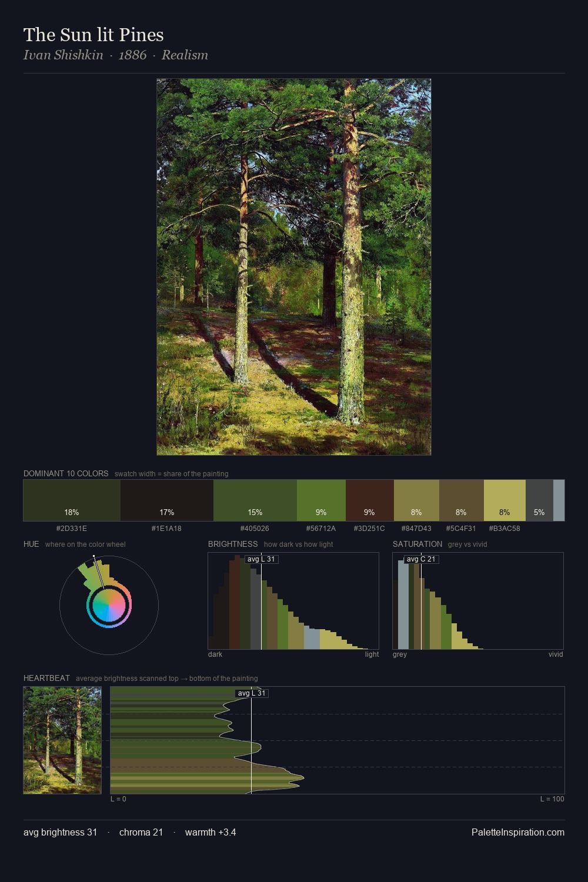The width and height of the screenshot is (588, 882).
Task: Click the HEARTBEAT section heading
Action: (46, 678)
